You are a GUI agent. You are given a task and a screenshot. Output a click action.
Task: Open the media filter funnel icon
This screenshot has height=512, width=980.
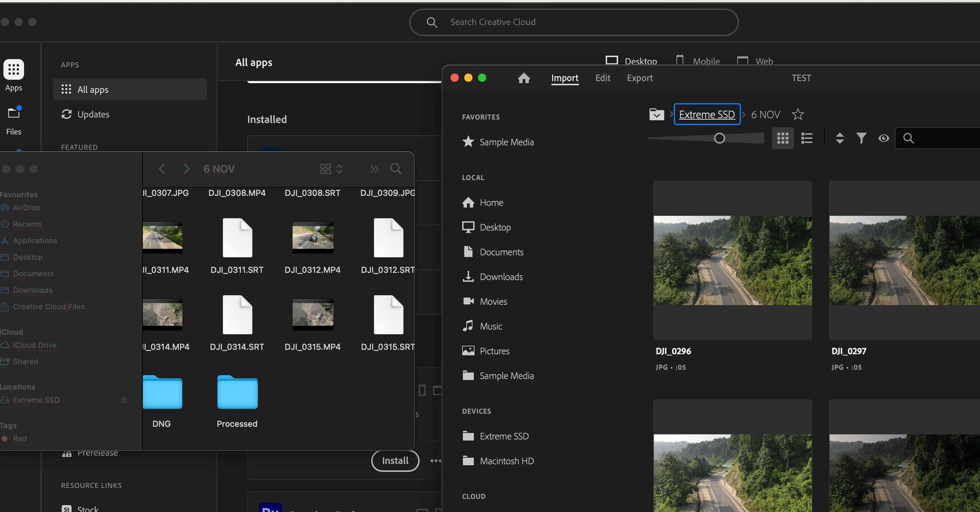point(861,138)
